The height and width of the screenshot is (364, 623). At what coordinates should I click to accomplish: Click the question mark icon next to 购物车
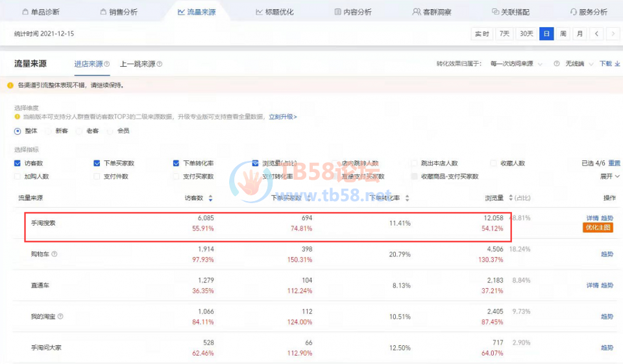[55, 254]
